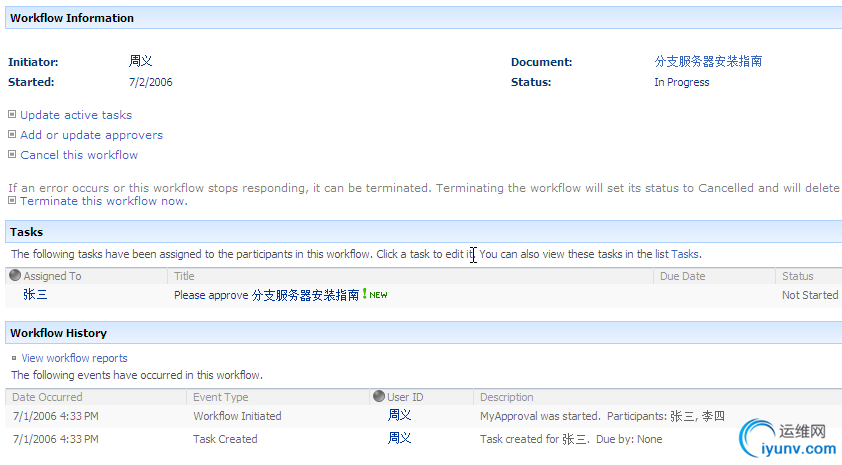Click the Started: label
This screenshot has width=842, height=465.
click(31, 82)
